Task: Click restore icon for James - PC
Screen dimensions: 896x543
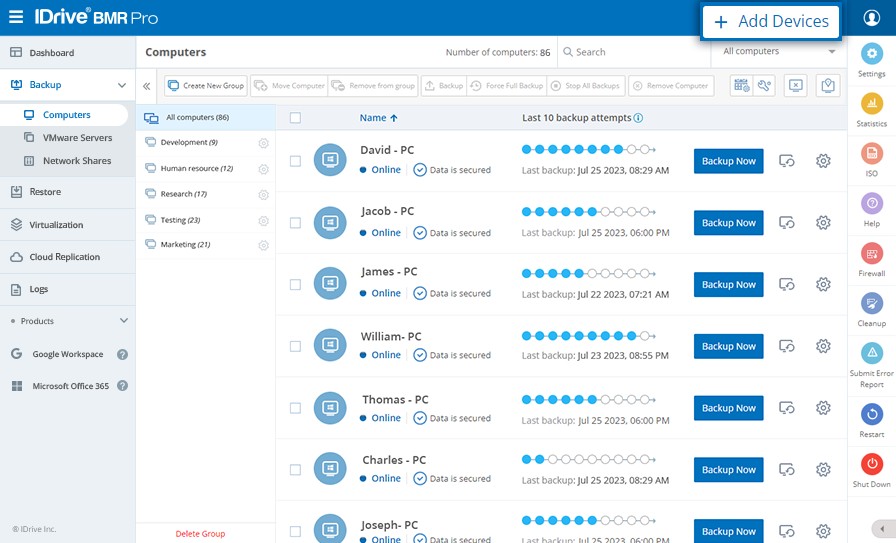Action: 787,284
